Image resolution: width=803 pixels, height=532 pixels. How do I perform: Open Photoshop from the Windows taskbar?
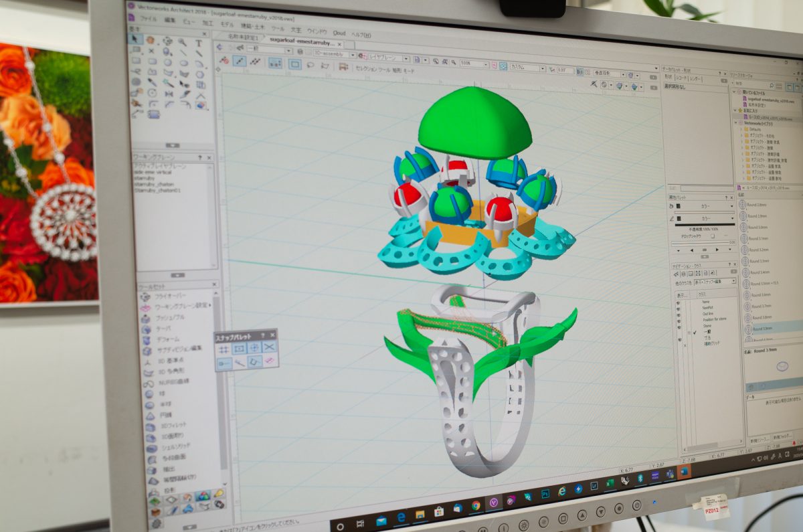[545, 493]
